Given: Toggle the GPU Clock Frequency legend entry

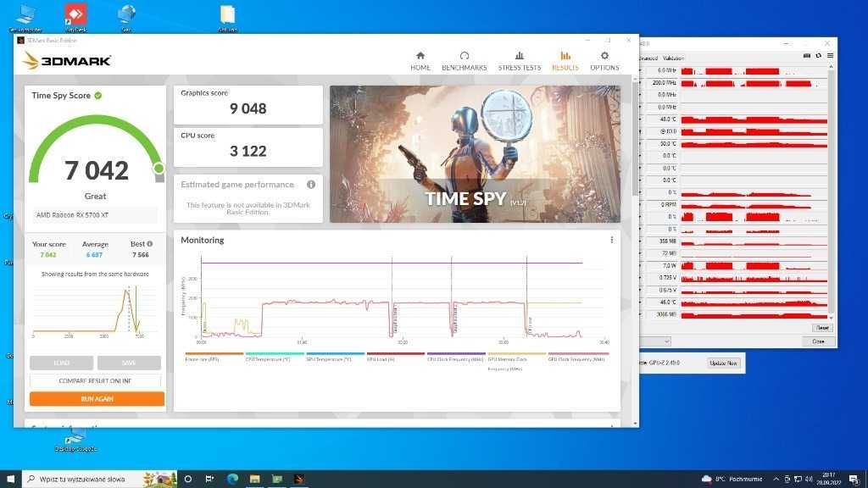Looking at the screenshot, I should (x=578, y=357).
